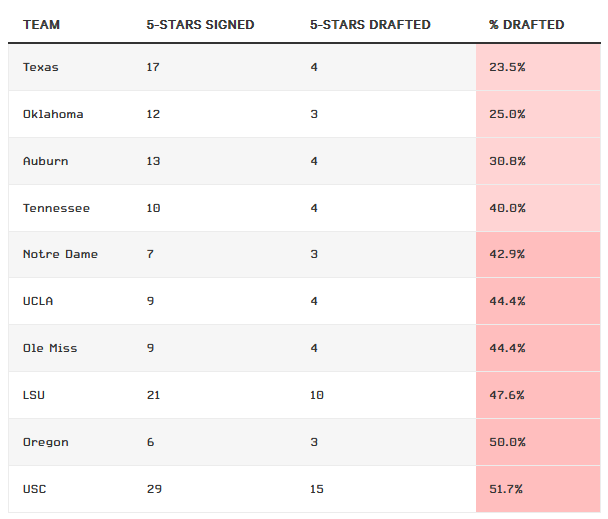
Task: Select the Tennessee team cell
Action: click(56, 208)
